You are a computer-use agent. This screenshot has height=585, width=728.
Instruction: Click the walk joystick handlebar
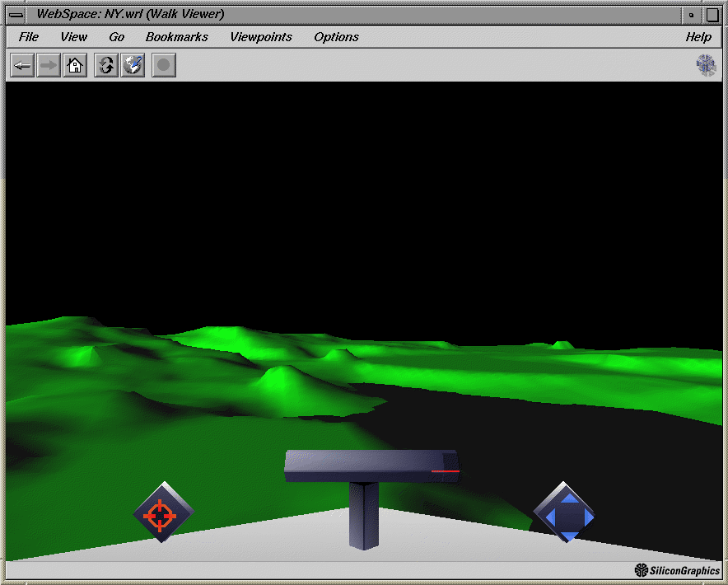click(x=371, y=466)
